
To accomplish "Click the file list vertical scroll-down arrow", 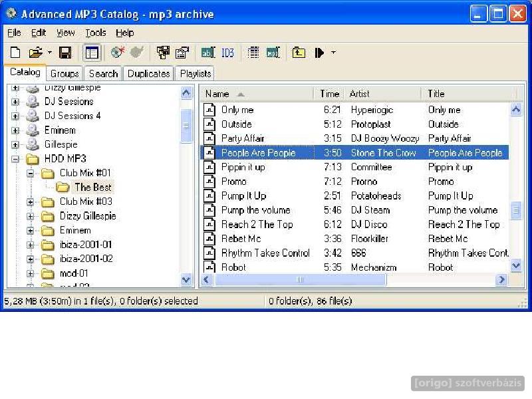I will pos(516,265).
